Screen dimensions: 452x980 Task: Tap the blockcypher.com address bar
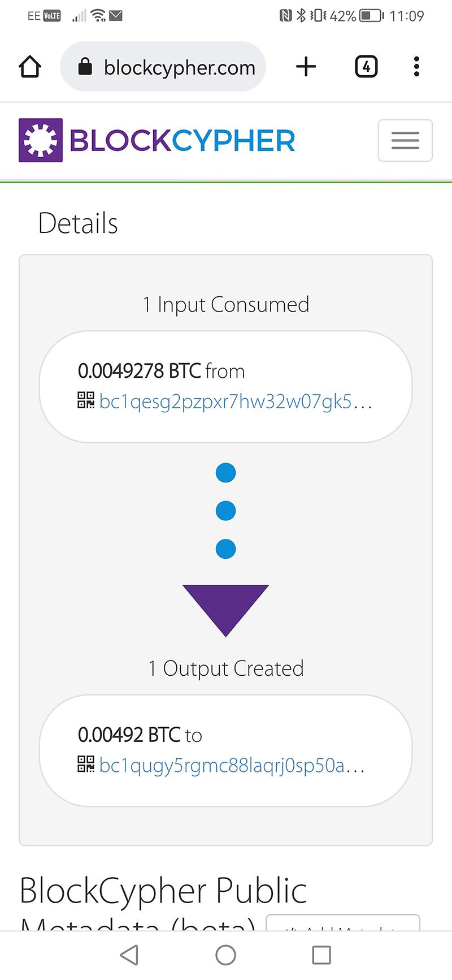(x=179, y=67)
